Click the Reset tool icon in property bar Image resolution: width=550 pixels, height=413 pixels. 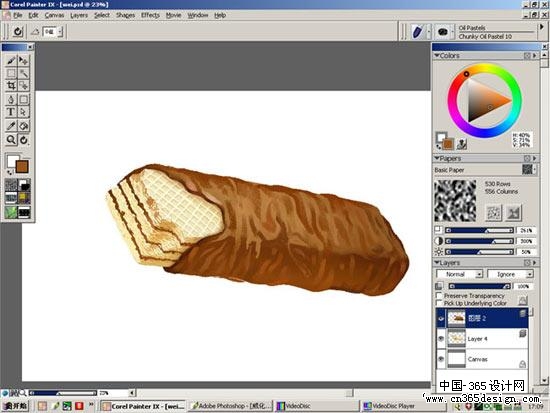(x=18, y=32)
